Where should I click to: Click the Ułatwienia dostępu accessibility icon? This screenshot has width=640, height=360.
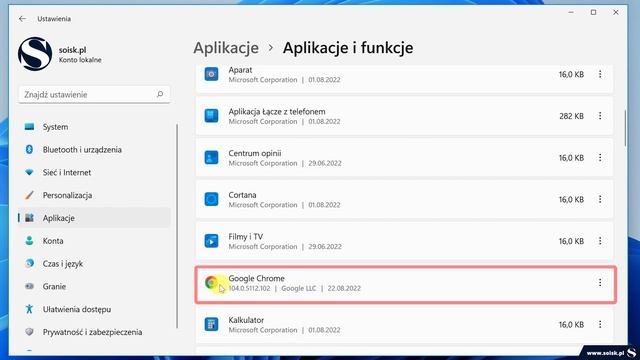(x=29, y=309)
